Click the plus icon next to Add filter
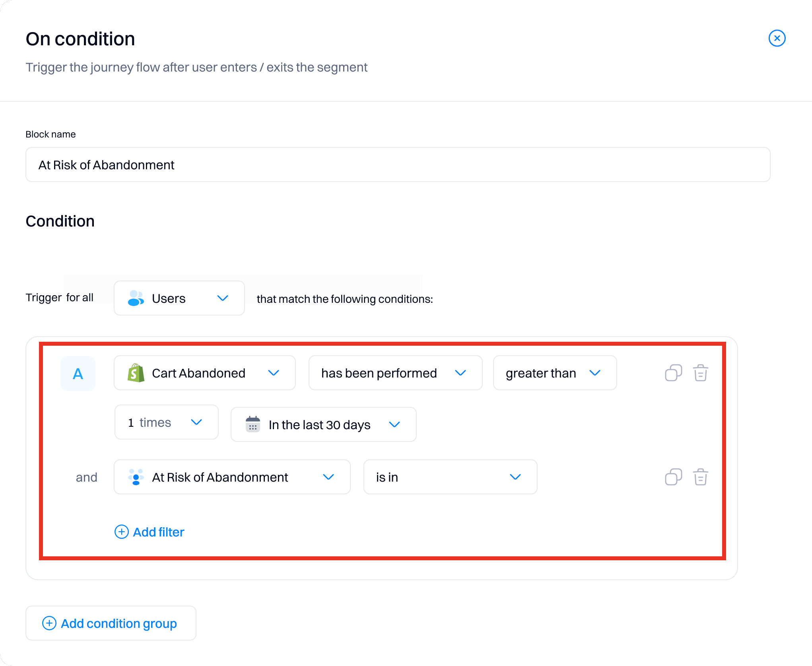812x666 pixels. 121,532
